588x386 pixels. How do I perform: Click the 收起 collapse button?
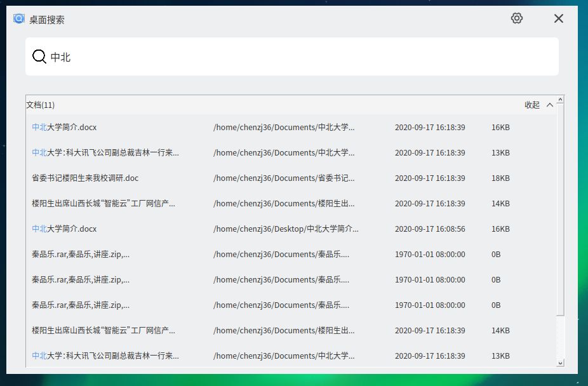point(532,105)
